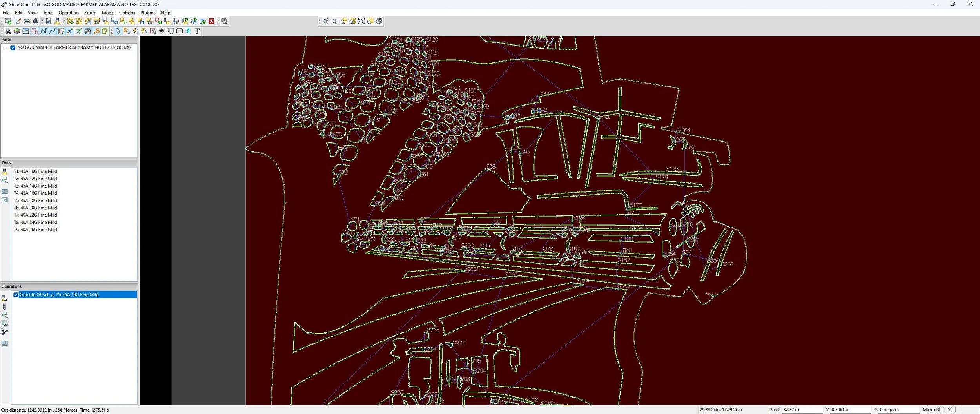
Task: Click the nesting rounded square icon
Action: click(180, 31)
